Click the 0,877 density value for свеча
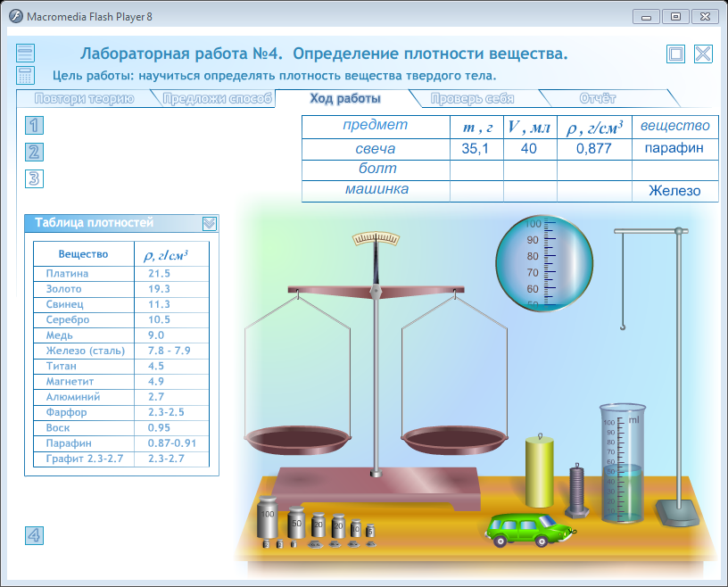 [594, 149]
